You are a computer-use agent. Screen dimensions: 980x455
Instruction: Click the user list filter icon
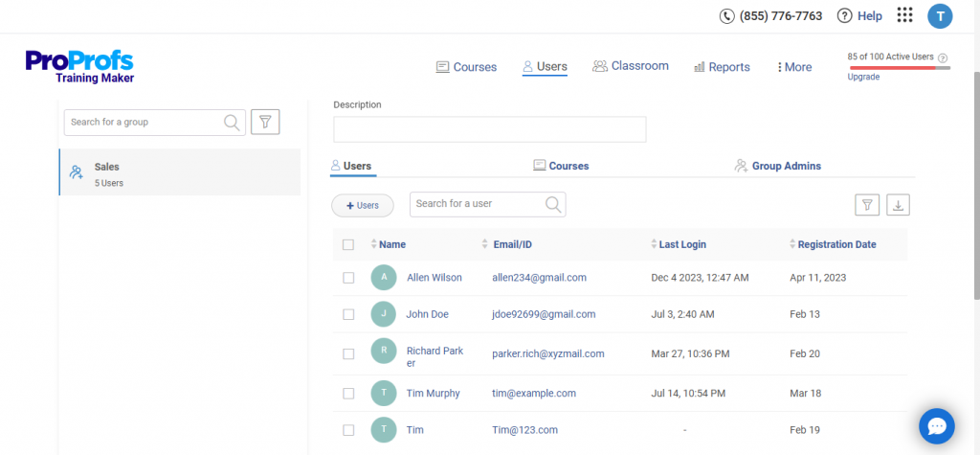click(866, 204)
